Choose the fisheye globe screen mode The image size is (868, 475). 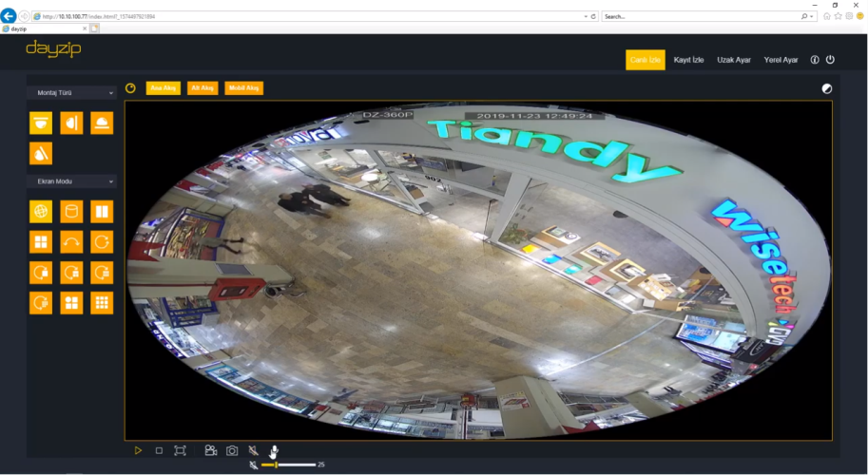pos(41,211)
